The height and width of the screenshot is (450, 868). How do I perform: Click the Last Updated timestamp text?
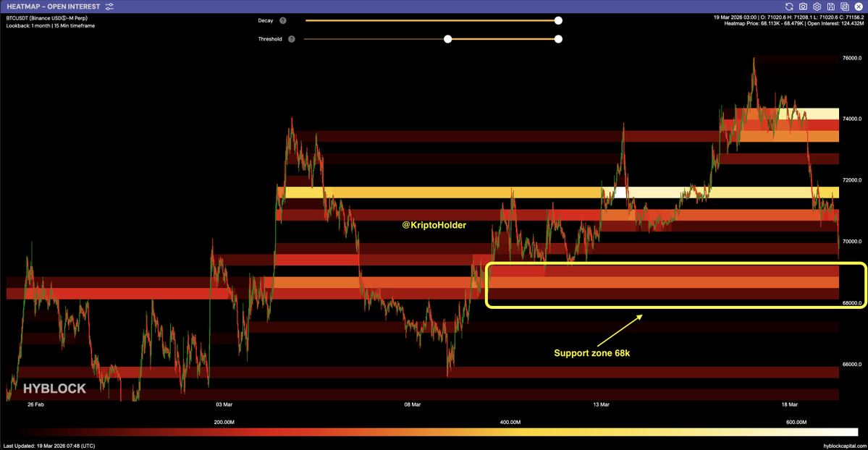tap(49, 446)
